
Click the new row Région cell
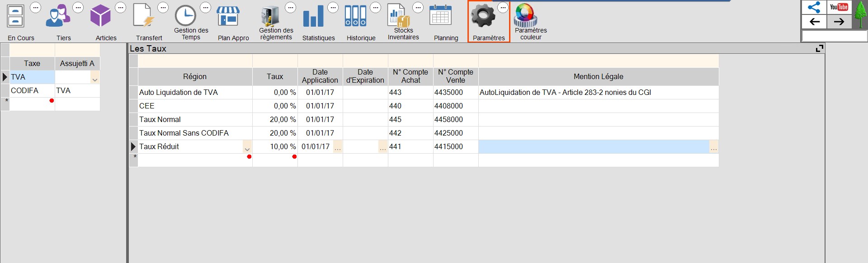(195, 160)
